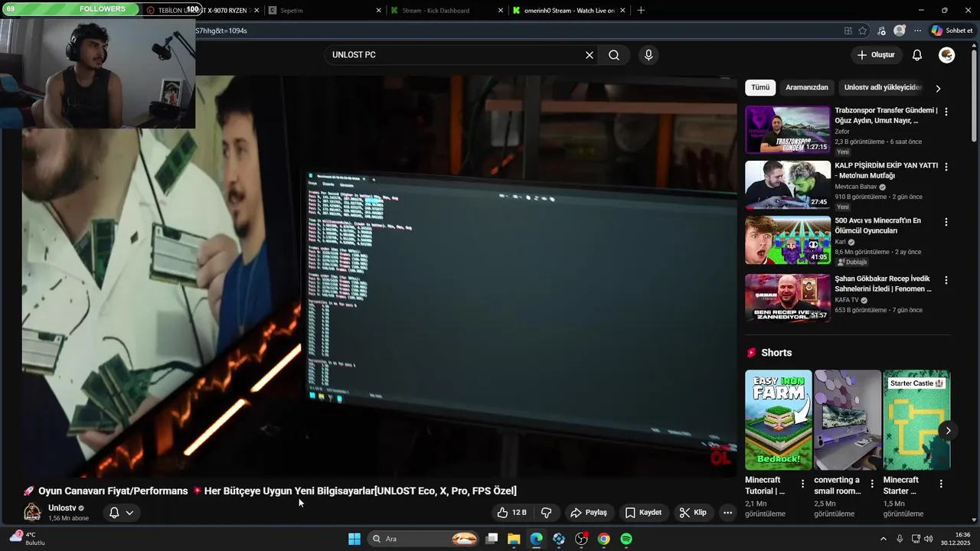Switch to omerinh0 Stream Kick tab

click(570, 11)
